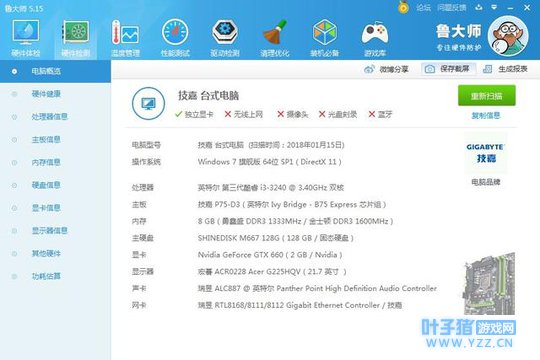Open 装机必备 cube software icon

tap(324, 32)
